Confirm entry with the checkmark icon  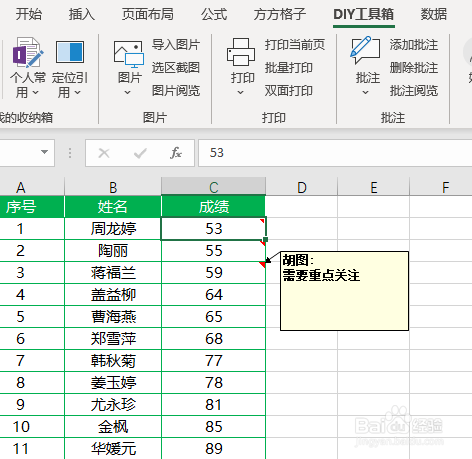[x=140, y=153]
